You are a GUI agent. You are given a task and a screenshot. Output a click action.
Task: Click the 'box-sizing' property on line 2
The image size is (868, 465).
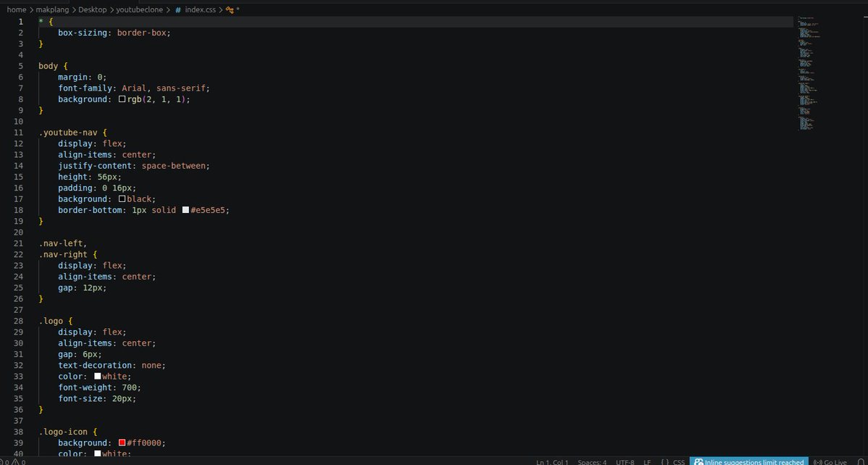tap(83, 33)
